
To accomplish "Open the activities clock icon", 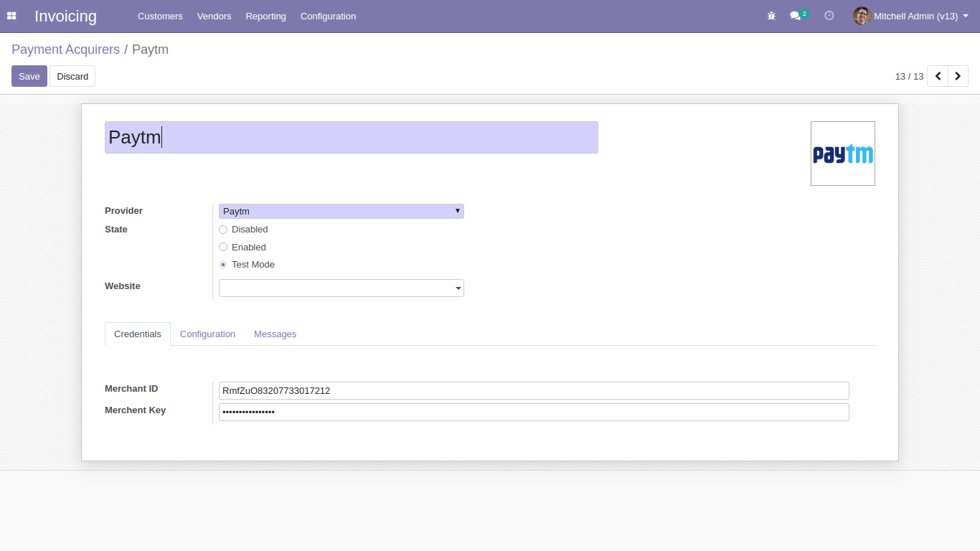I will point(829,16).
